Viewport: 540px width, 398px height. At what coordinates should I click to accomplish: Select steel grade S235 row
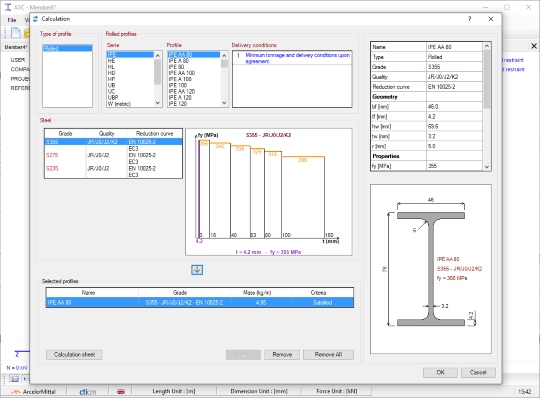point(113,168)
